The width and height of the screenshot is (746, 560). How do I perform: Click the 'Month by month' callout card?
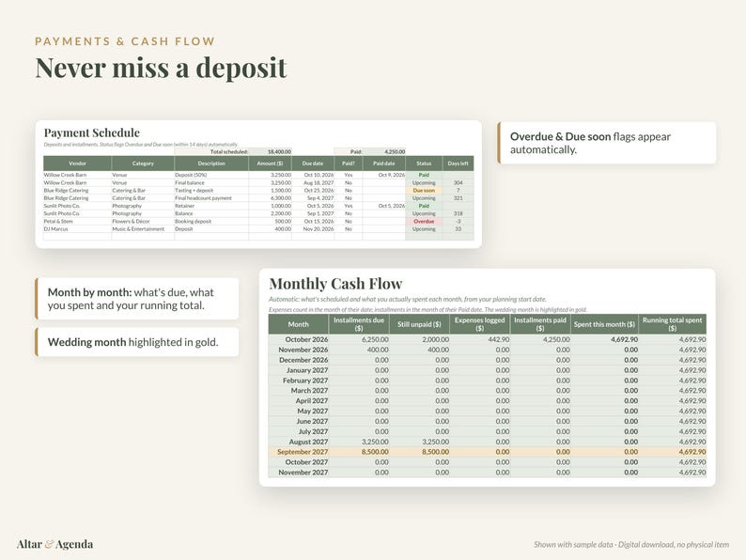coord(137,299)
